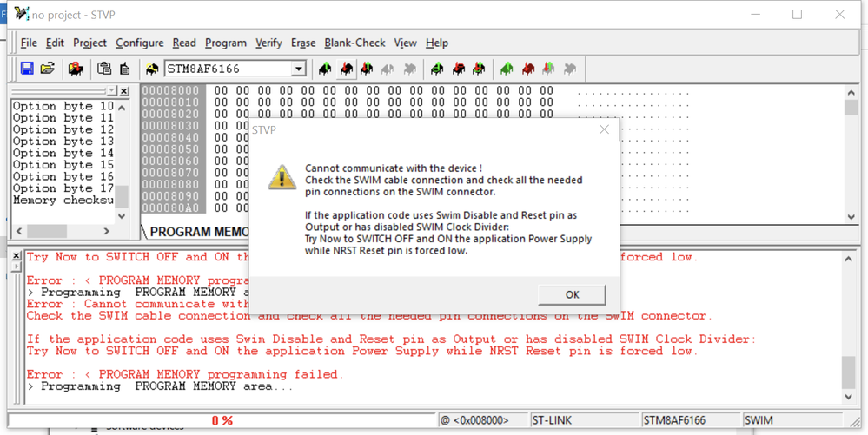Open the Erase menu
This screenshot has width=868, height=435.
click(303, 43)
